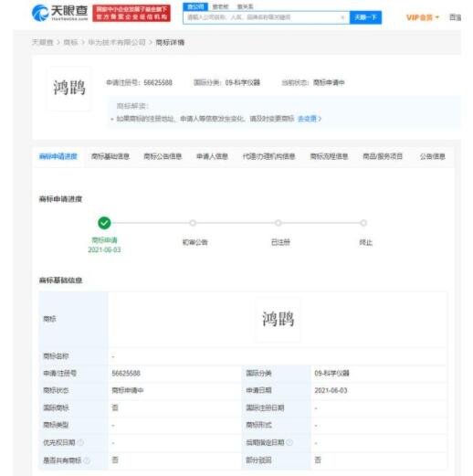Show help icon beside 是否共有商标
The image size is (473, 476).
(x=87, y=460)
